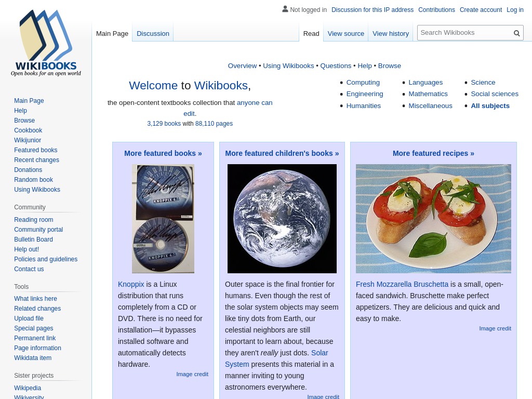
Task: Click Help out! in the sidebar
Action: 26,249
